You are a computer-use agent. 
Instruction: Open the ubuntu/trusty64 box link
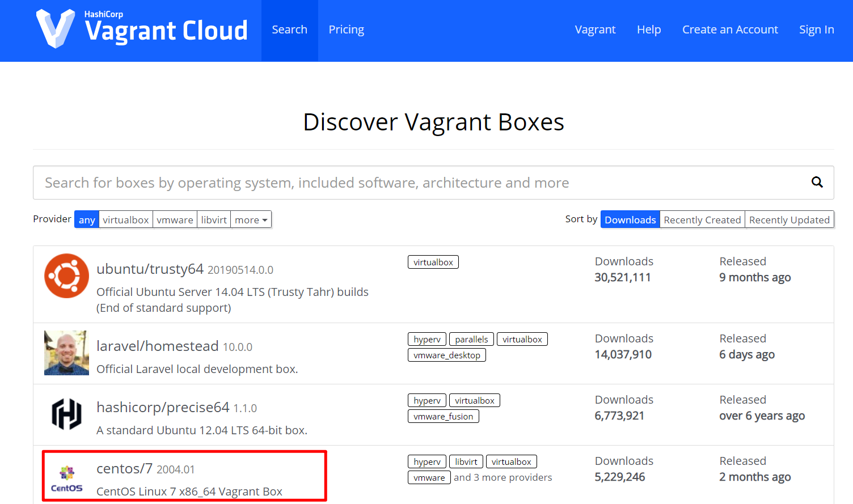[150, 269]
